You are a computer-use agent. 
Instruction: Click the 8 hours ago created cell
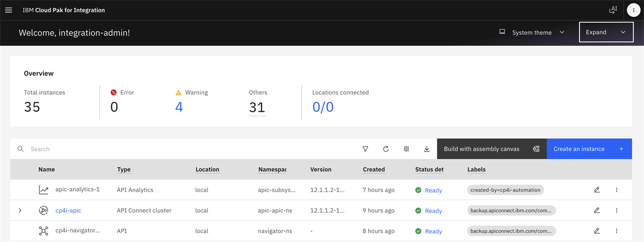(x=379, y=231)
